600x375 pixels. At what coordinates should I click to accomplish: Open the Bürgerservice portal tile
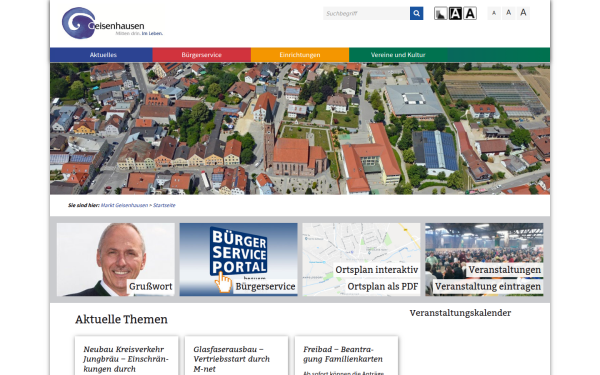[x=238, y=259]
